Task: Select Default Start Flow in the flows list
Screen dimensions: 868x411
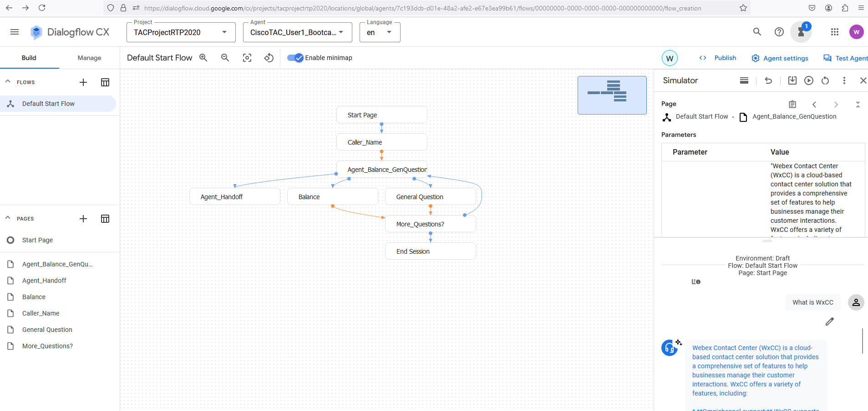Action: coord(58,104)
